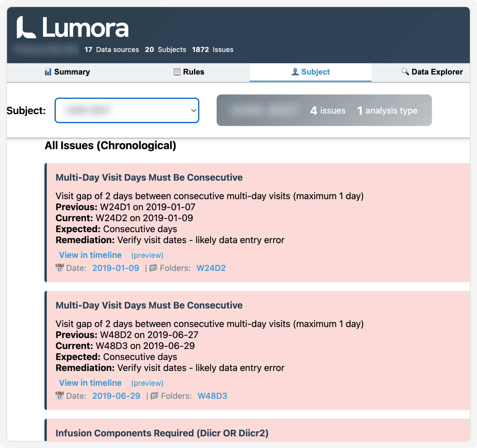Click the 4 issues summary badge

pos(328,111)
